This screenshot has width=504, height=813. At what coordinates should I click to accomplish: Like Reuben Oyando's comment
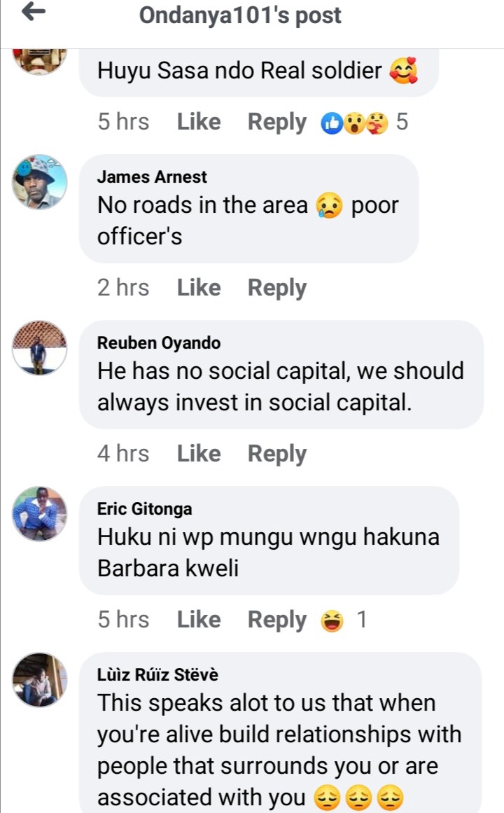pos(199,454)
